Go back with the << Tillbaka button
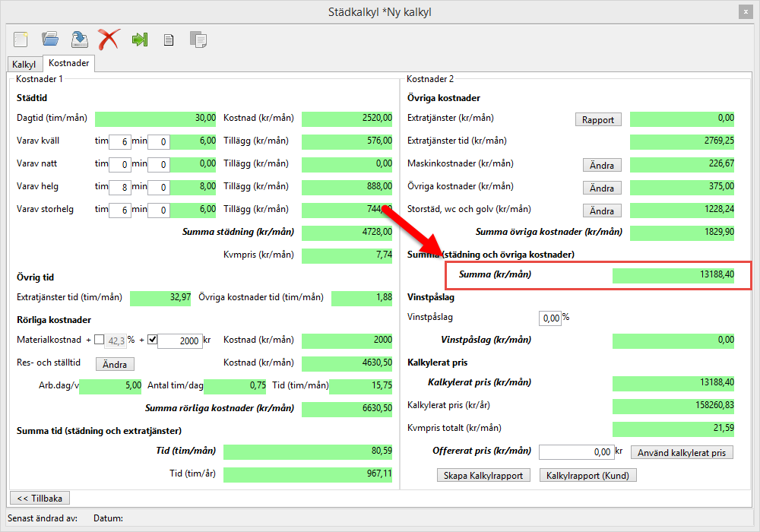The width and height of the screenshot is (760, 532). coord(39,498)
